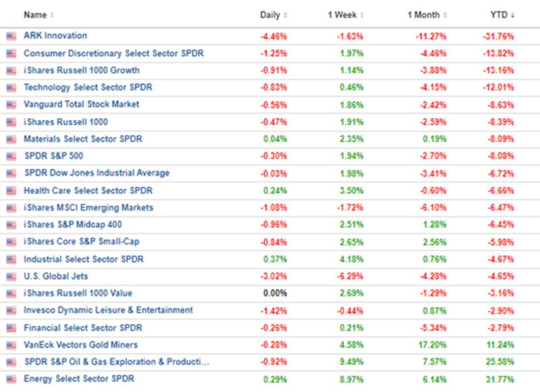Viewport: 540px width, 392px height.
Task: Click the flag beside Health Care Select Sector SPDR
Action: pyautogui.click(x=11, y=190)
